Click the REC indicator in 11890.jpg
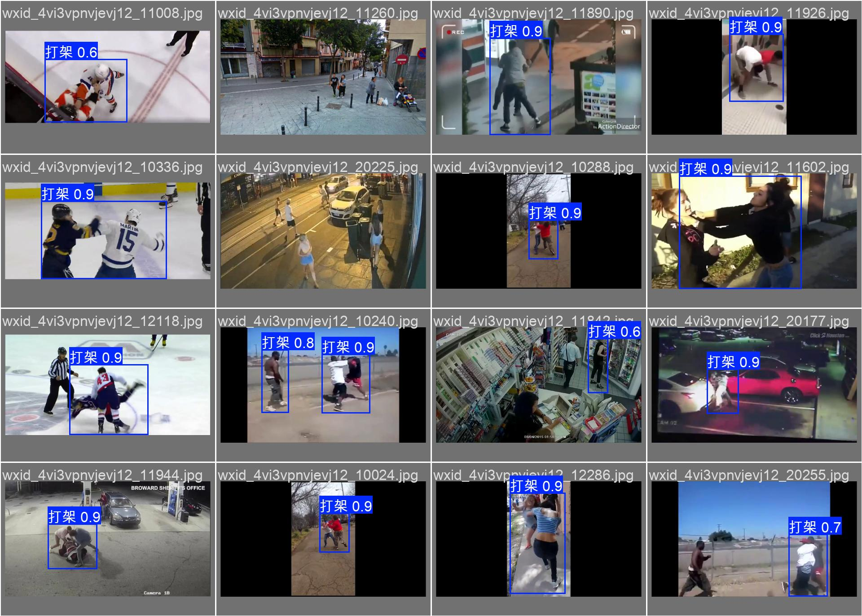Viewport: 862px width, 616px height. [455, 32]
